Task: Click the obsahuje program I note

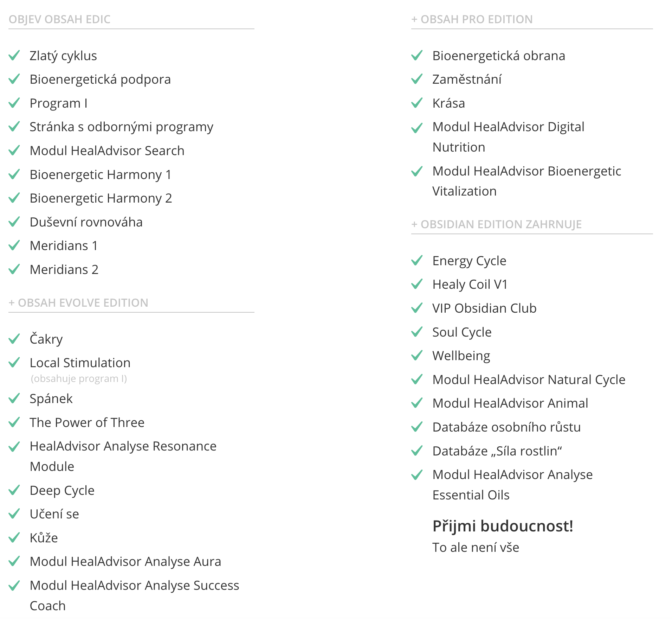Action: pyautogui.click(x=79, y=378)
